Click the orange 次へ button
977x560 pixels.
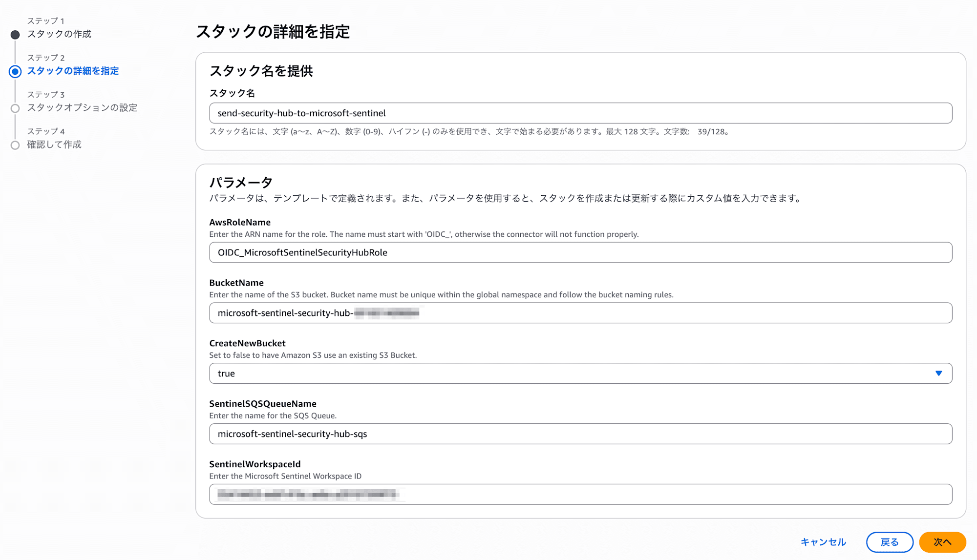(942, 542)
